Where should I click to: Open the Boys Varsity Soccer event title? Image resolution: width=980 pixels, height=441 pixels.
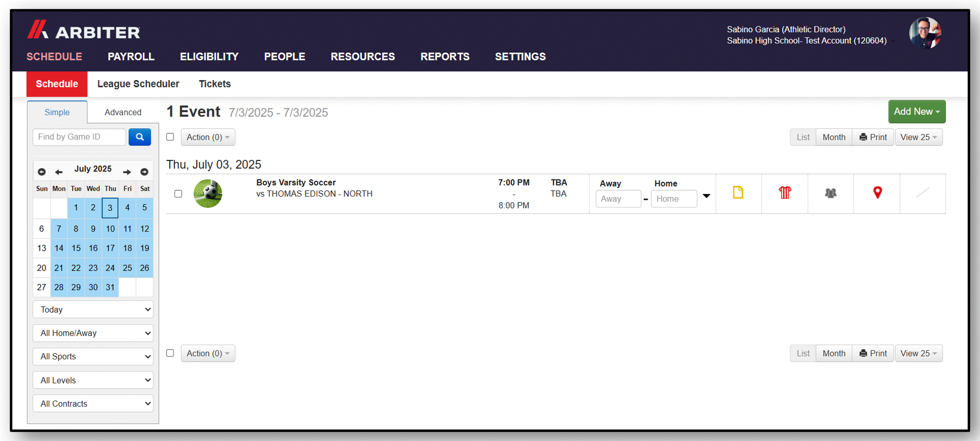[296, 183]
